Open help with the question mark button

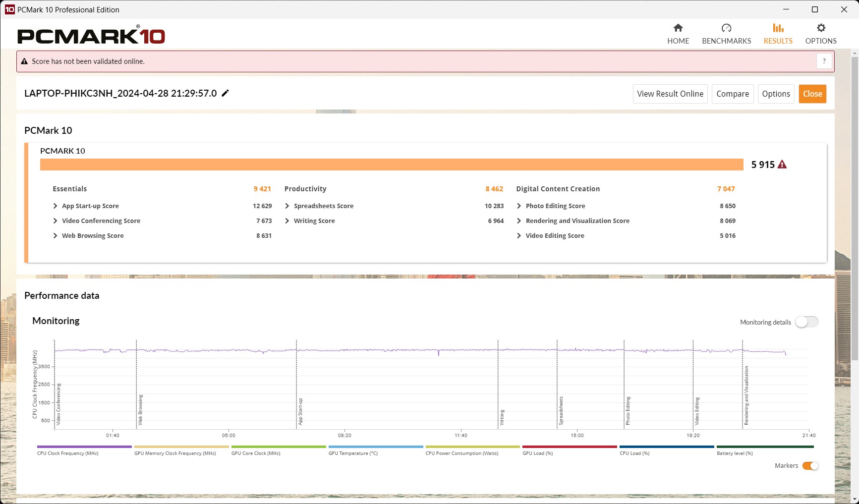pos(824,61)
